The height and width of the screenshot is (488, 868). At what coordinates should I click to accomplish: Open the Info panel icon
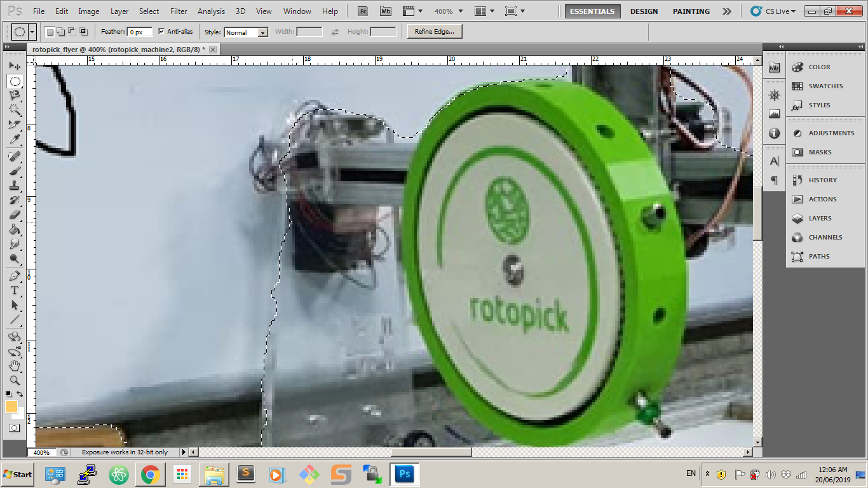774,133
